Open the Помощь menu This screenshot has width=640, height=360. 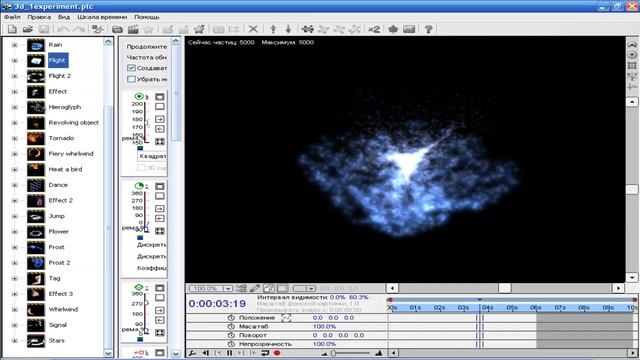click(147, 17)
